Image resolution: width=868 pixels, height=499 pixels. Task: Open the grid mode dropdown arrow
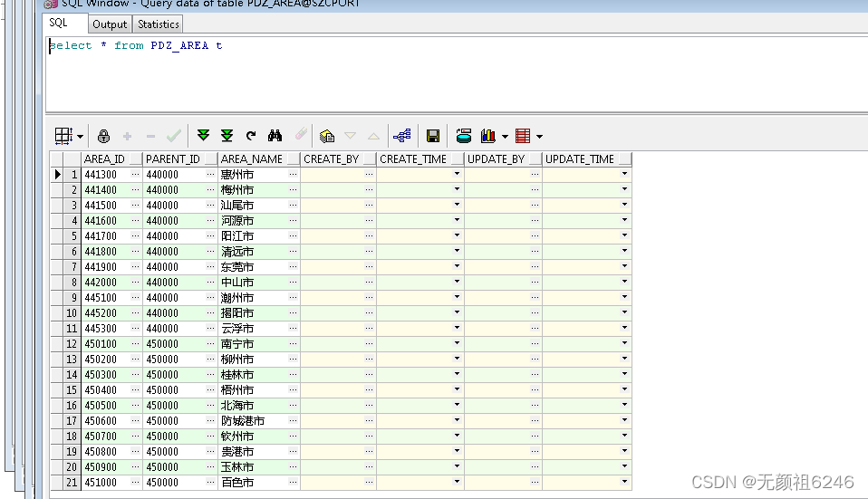pos(81,136)
